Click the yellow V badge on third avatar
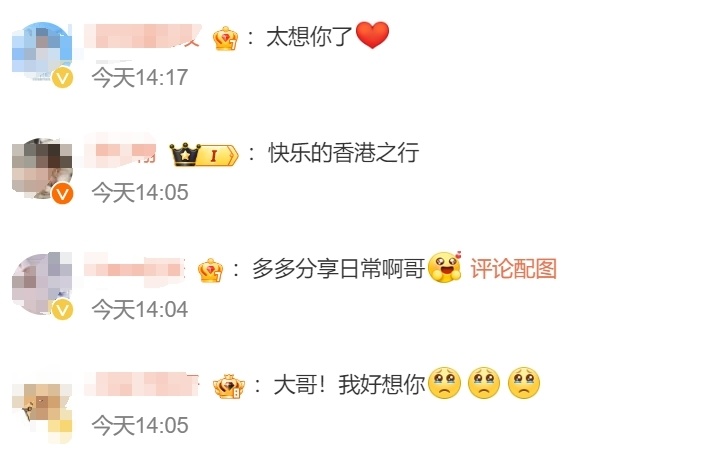Screen dimensions: 709x453 coord(62,310)
